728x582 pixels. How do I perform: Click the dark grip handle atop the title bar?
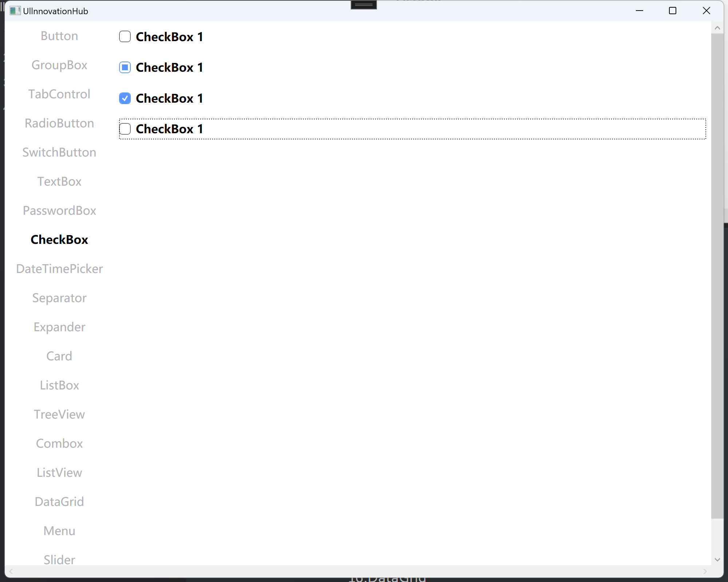[363, 5]
